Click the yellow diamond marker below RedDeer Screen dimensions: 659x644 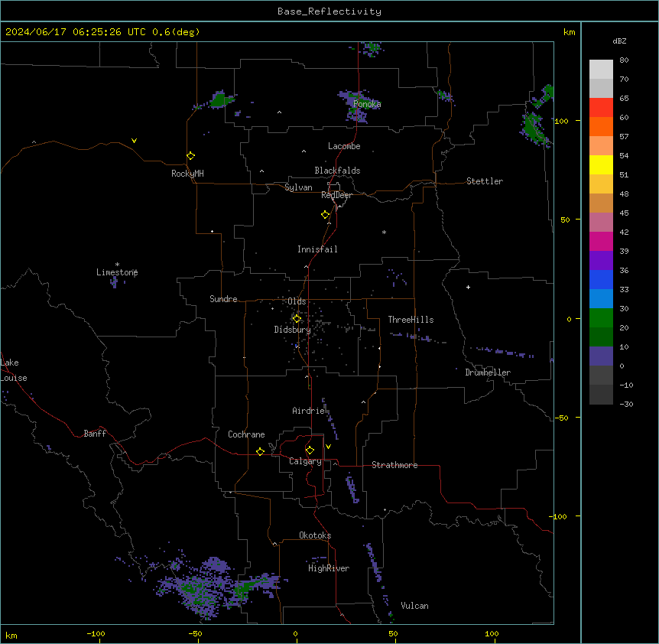click(325, 215)
